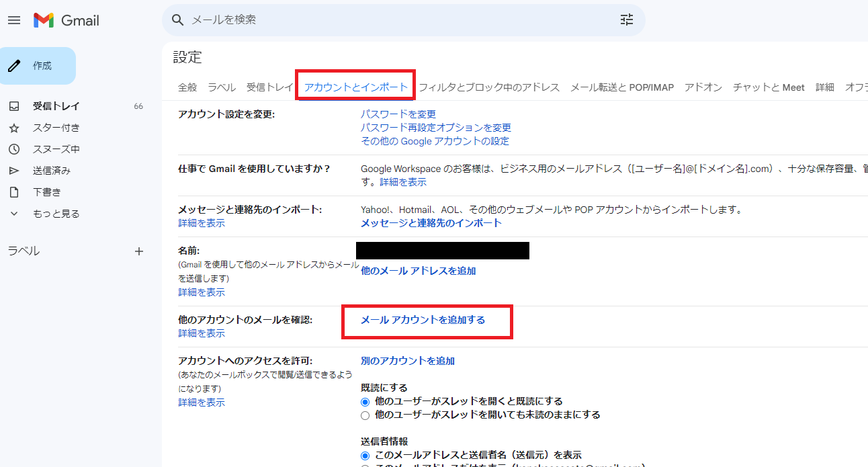
Task: Open 受信トレイ inbox in sidebar
Action: [x=56, y=106]
